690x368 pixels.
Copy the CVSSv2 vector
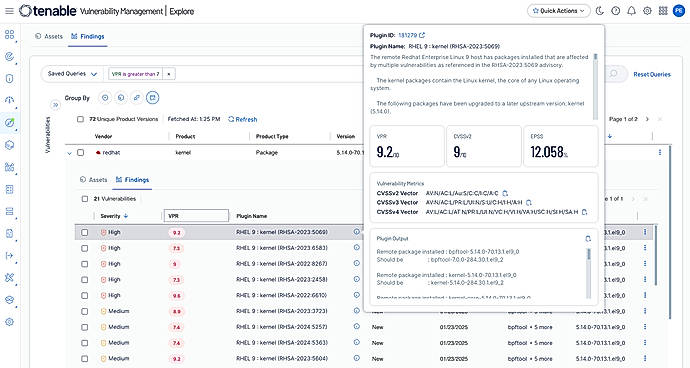coord(505,193)
